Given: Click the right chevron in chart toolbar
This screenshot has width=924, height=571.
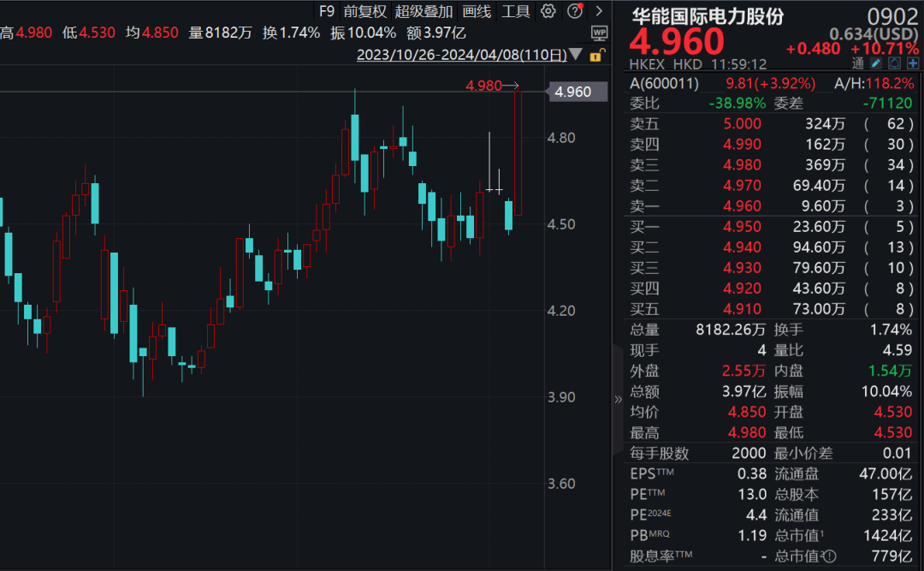Looking at the screenshot, I should point(599,11).
